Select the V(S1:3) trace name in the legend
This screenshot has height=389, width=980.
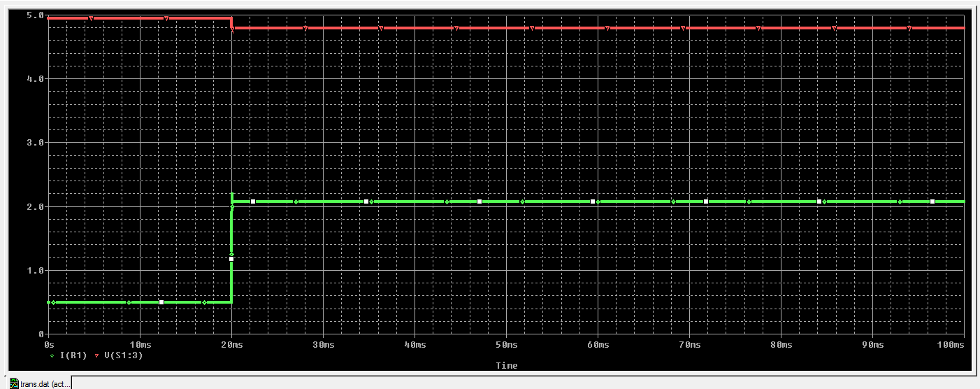click(123, 355)
